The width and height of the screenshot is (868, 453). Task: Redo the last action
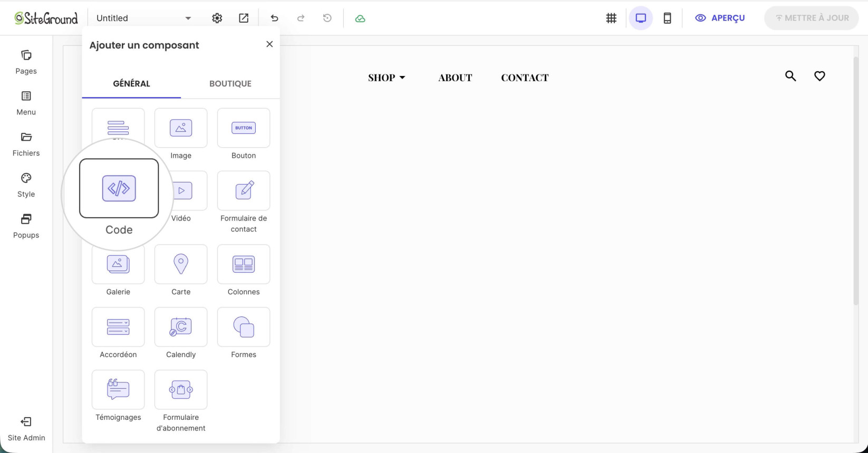(301, 18)
